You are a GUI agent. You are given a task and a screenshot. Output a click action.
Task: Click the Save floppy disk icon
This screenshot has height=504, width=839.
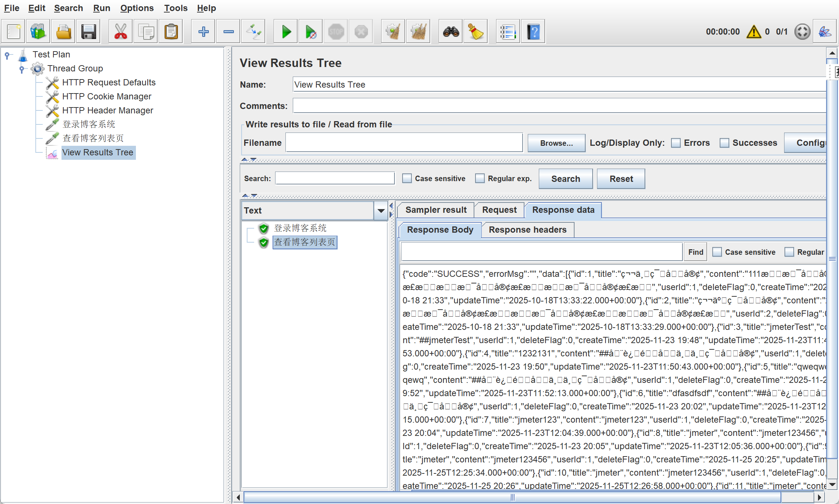click(x=88, y=32)
